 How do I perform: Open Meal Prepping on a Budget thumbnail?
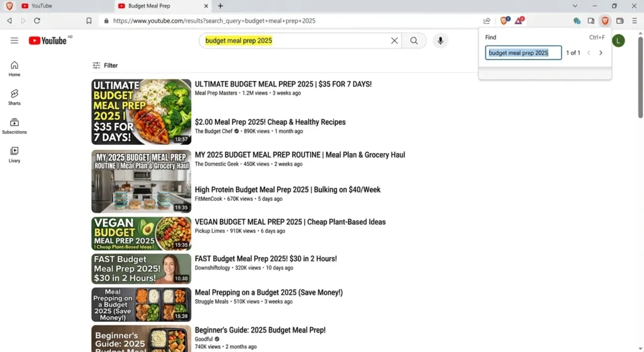pos(142,304)
